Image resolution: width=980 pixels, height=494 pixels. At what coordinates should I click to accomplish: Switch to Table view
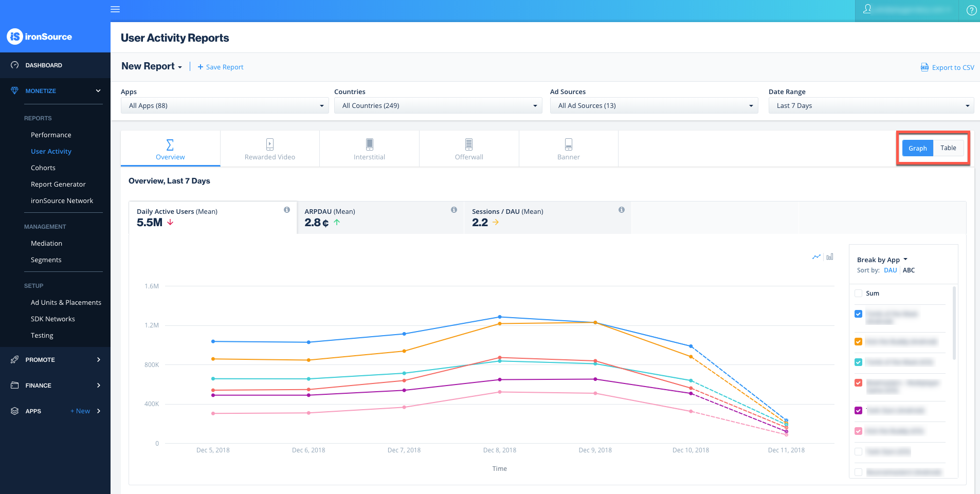pyautogui.click(x=948, y=148)
